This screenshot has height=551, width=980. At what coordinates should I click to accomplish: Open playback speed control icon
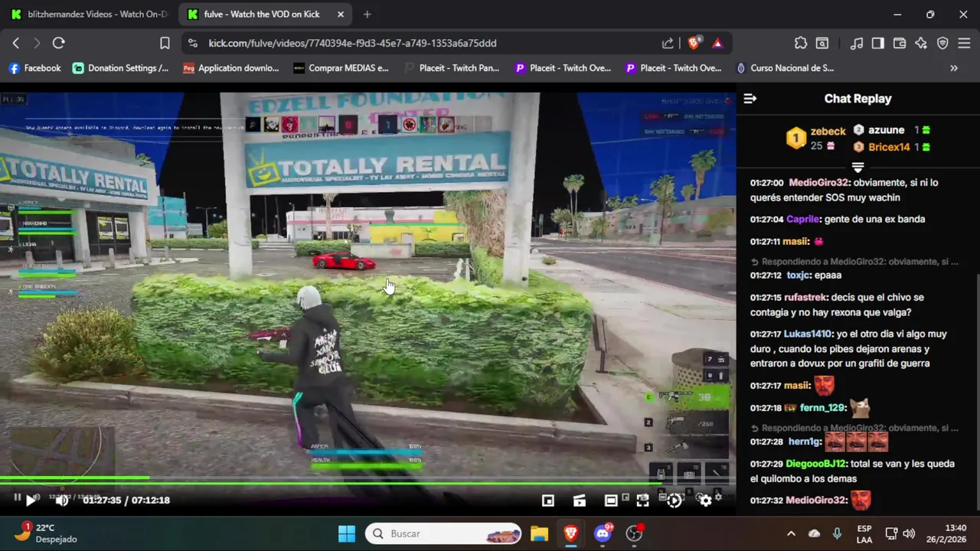[x=674, y=500]
